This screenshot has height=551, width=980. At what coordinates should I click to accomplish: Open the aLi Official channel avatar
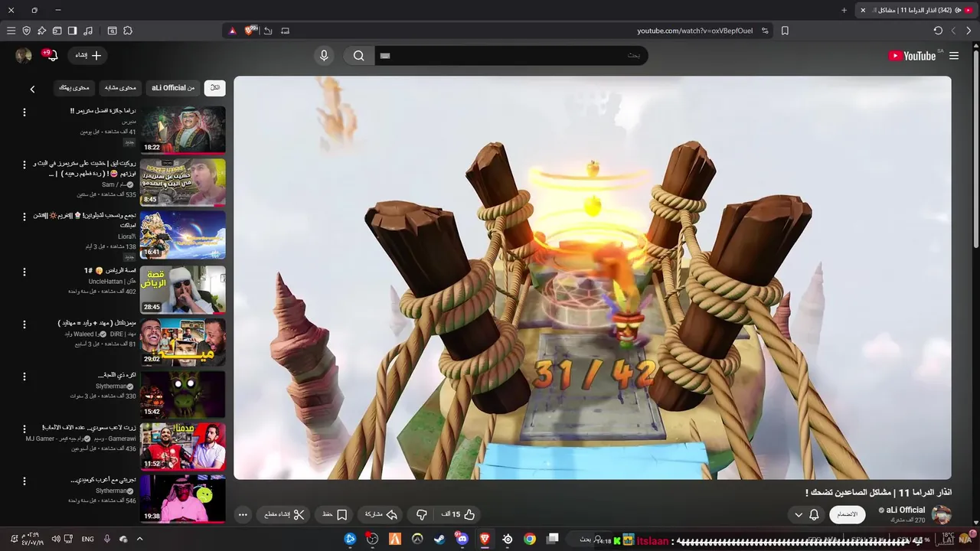941,514
